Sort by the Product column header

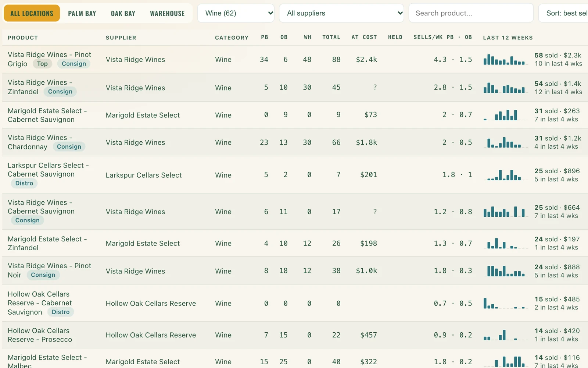23,38
